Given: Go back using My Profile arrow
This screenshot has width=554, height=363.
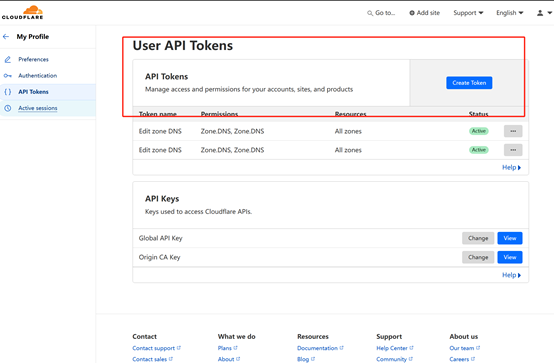Looking at the screenshot, I should [6, 36].
